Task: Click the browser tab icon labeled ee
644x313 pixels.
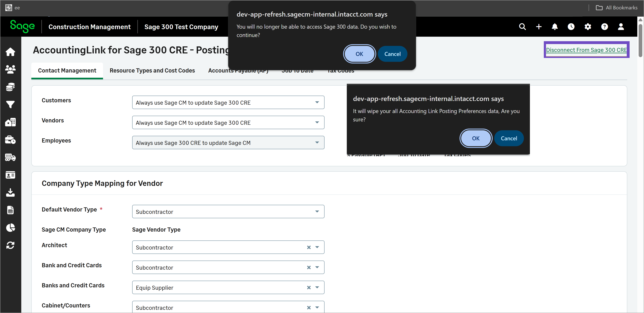Action: (x=9, y=8)
